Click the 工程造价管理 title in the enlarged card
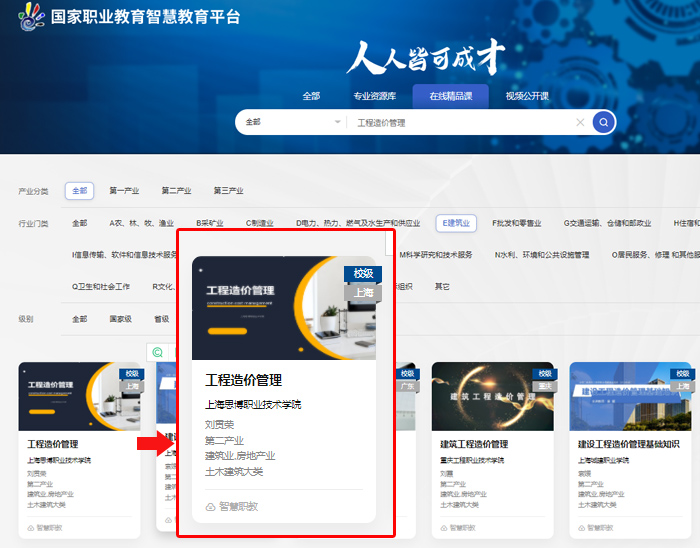The width and height of the screenshot is (700, 548). click(243, 380)
